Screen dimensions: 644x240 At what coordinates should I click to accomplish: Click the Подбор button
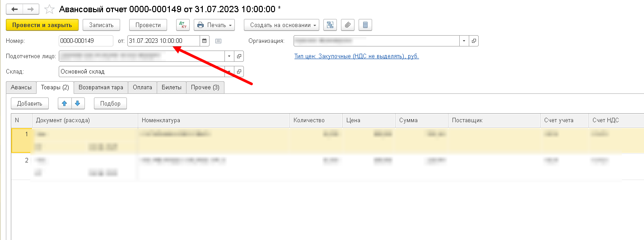tap(111, 103)
